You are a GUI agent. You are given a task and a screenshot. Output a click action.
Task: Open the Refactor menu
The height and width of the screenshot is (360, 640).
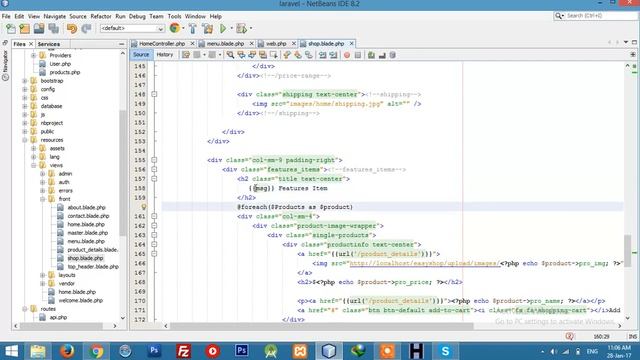click(x=101, y=16)
